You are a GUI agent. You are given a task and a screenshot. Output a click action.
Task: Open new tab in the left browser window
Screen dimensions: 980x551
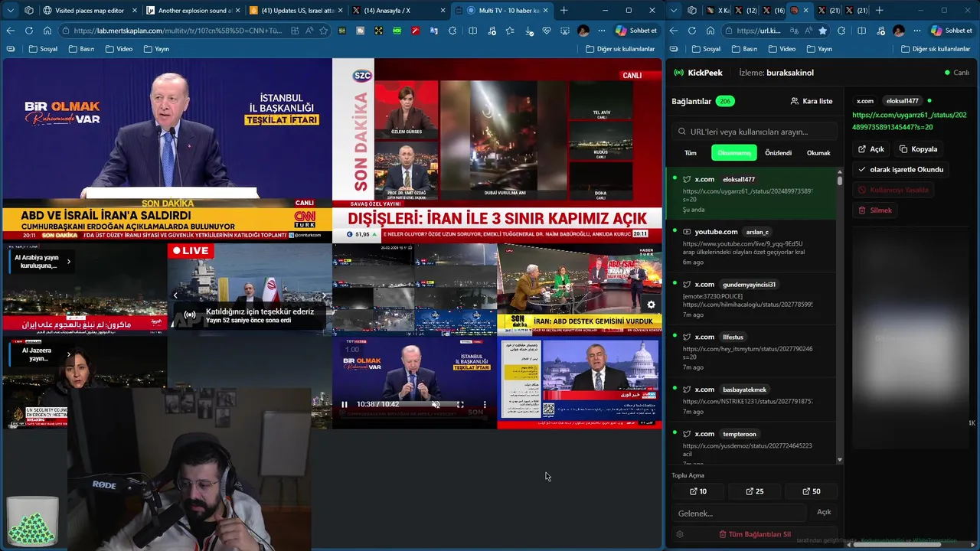[564, 10]
